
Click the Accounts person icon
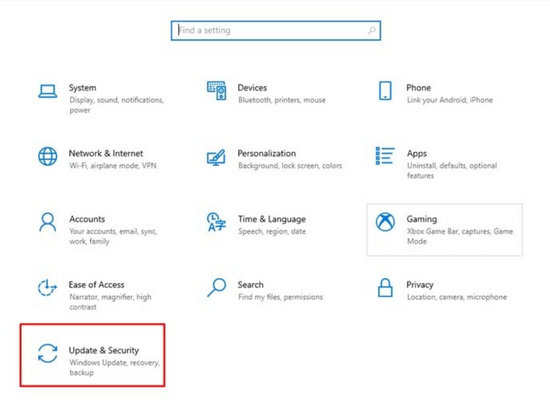coord(48,222)
